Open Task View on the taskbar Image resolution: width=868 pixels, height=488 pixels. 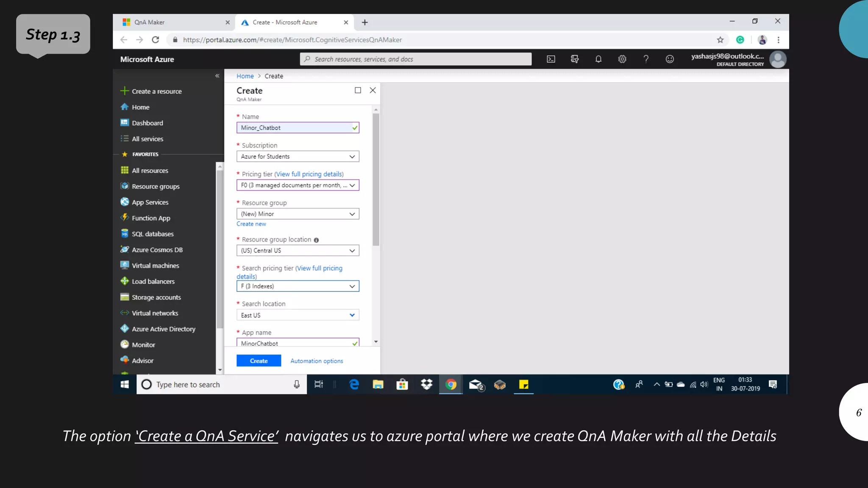tap(319, 384)
